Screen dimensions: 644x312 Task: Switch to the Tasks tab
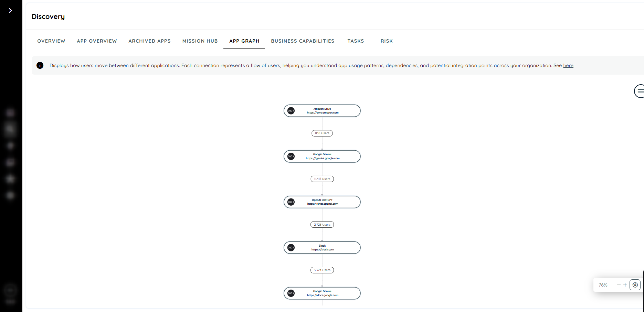pyautogui.click(x=356, y=41)
